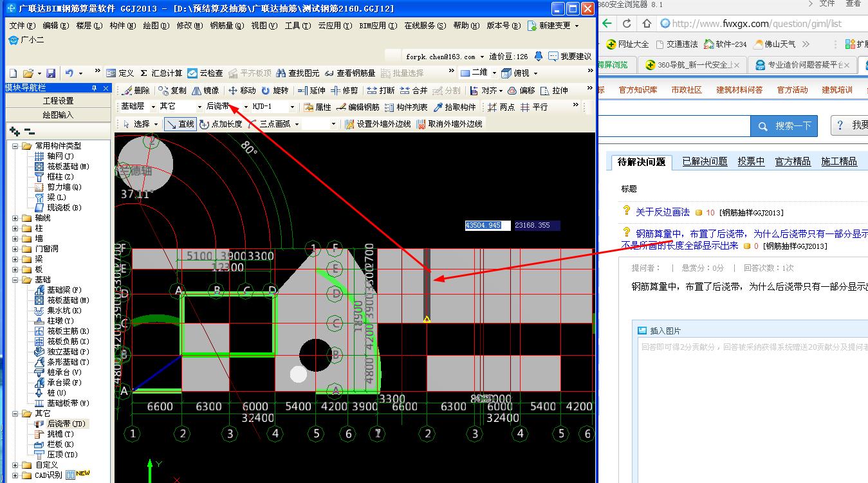Open the 其它 component category dropdown
This screenshot has height=483, width=868.
click(x=199, y=107)
